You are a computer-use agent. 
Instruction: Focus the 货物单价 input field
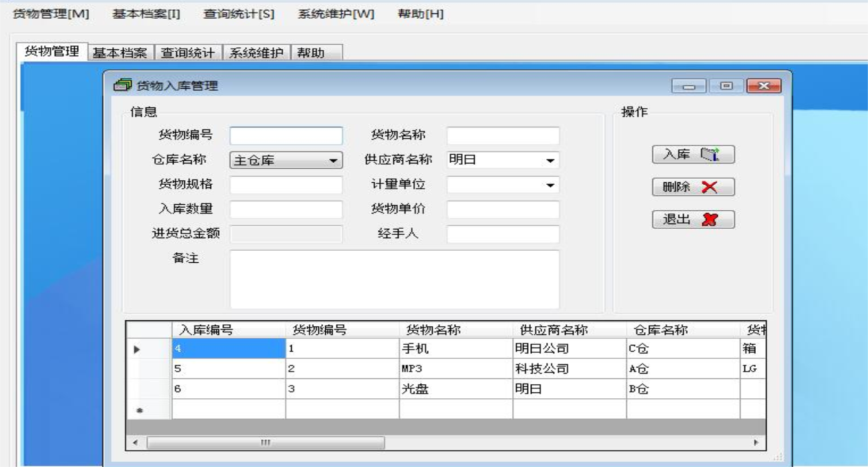(x=503, y=209)
